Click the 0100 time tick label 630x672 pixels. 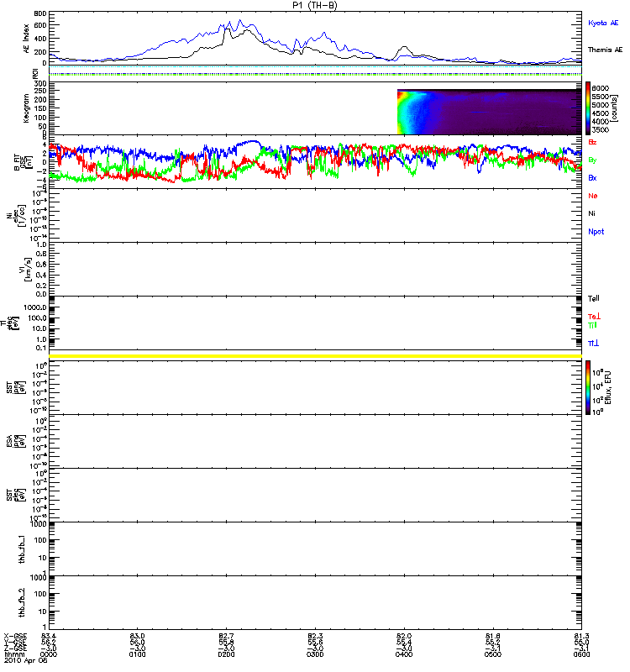pyautogui.click(x=137, y=654)
